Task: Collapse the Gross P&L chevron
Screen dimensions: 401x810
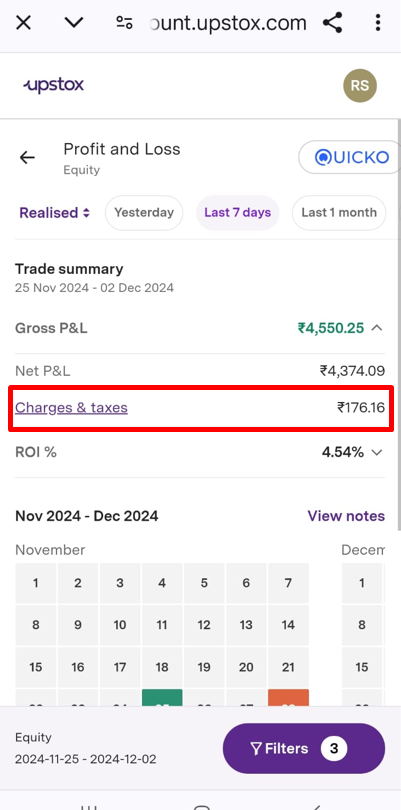Action: pyautogui.click(x=377, y=328)
